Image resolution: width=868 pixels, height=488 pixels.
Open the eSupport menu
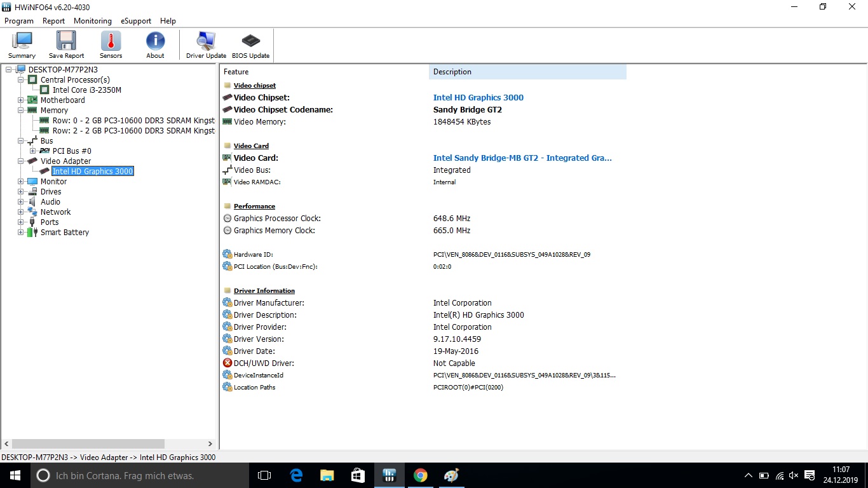tap(136, 21)
